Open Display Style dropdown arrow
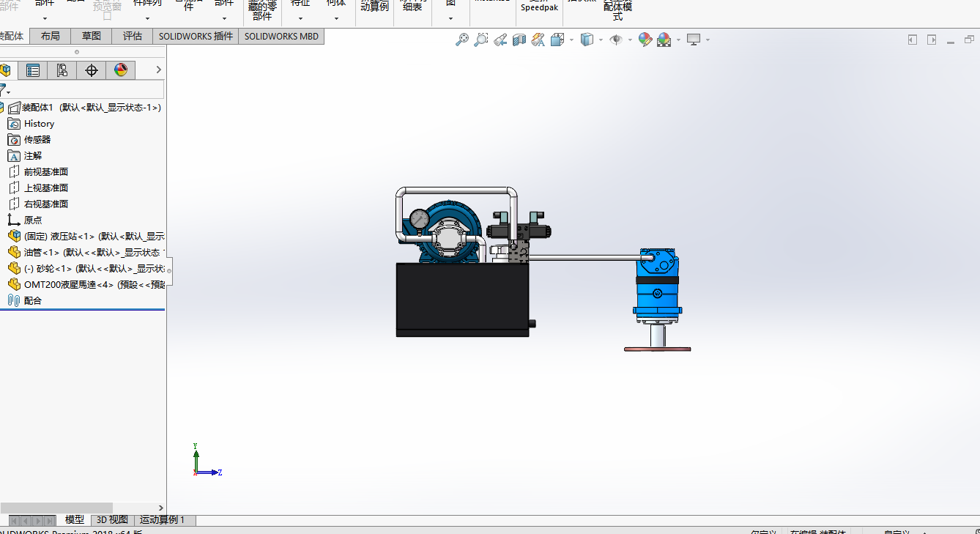Screen dimensions: 980x534 [601, 40]
